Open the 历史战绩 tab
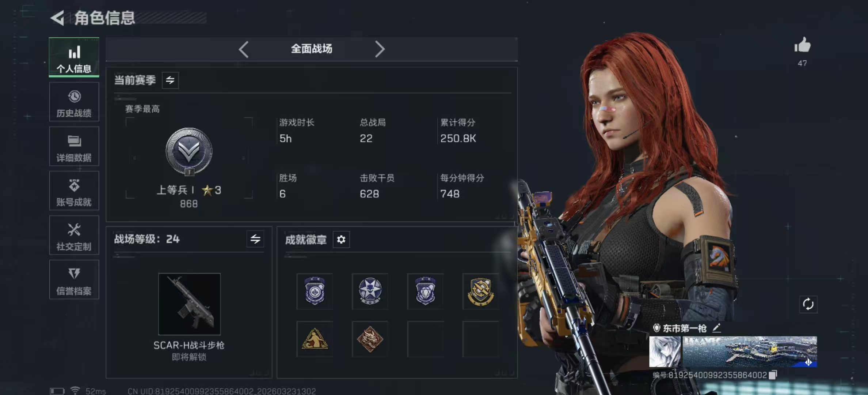868x395 pixels. point(74,102)
